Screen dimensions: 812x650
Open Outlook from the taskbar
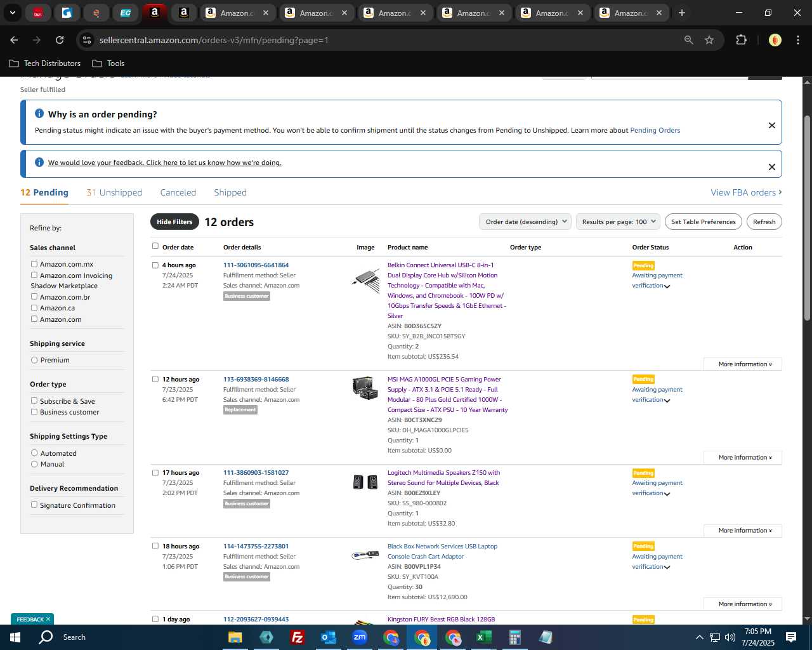[328, 637]
